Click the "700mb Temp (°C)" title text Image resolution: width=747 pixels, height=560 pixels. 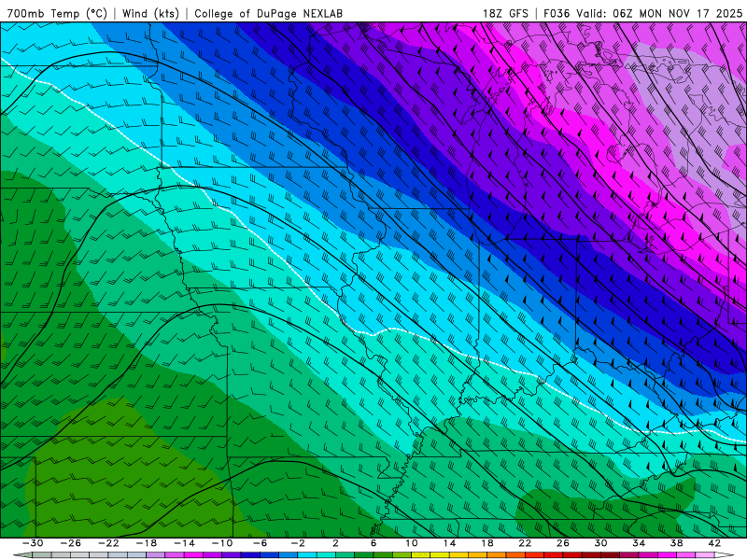(x=57, y=13)
